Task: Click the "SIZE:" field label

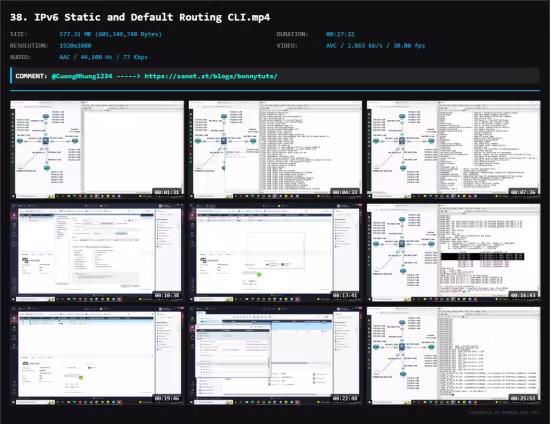Action: pos(19,34)
